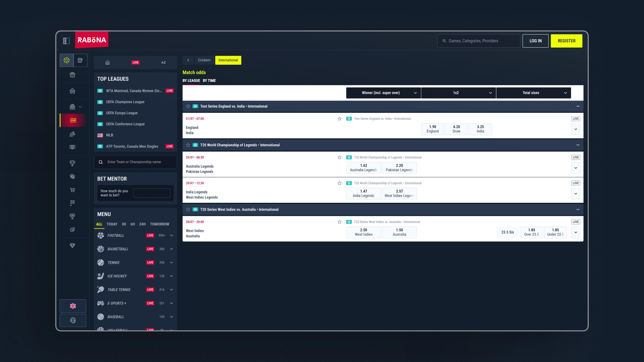Collapse the Test Series England vs. India section
The image size is (644, 362).
[578, 106]
